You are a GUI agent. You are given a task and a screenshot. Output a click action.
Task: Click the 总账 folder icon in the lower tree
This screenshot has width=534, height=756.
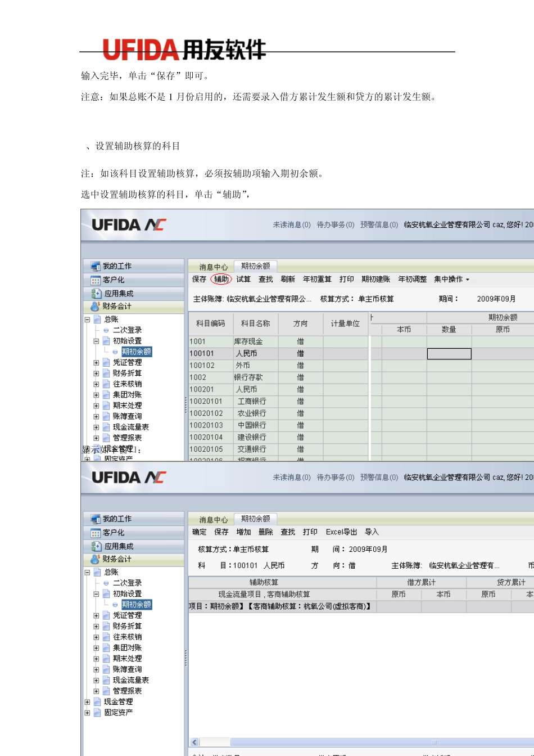click(x=98, y=572)
